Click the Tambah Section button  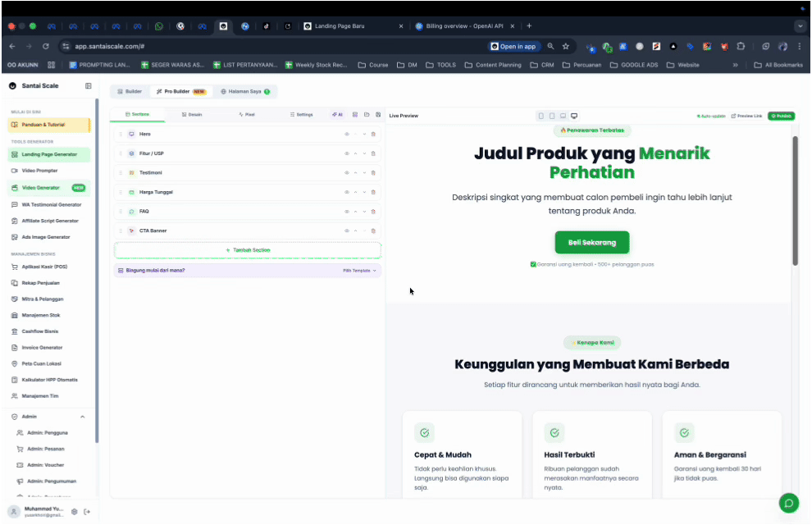[248, 250]
